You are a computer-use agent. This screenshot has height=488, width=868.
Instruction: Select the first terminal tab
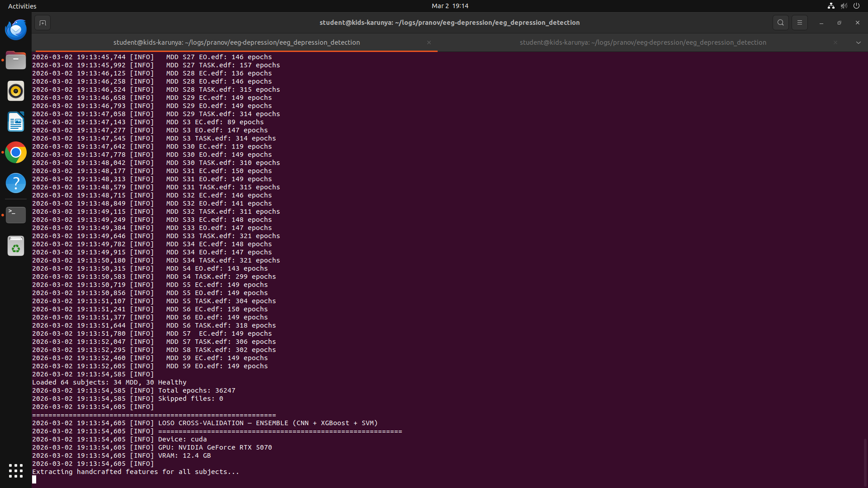pos(236,42)
